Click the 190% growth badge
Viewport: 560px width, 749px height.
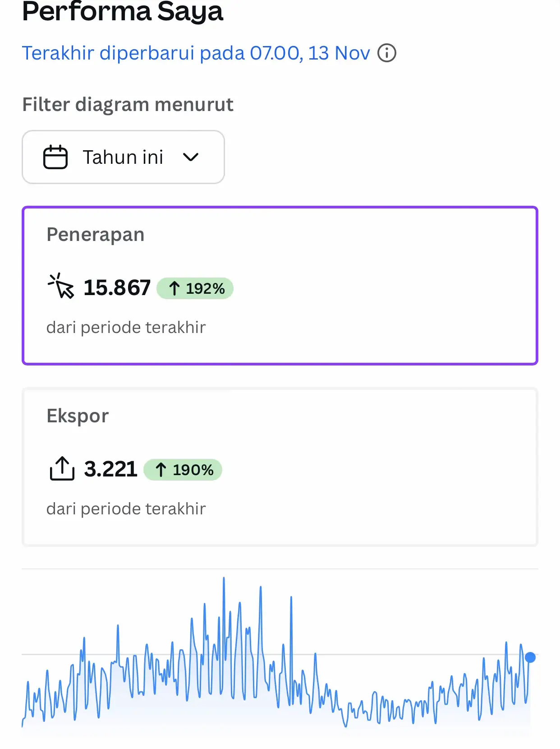[183, 470]
